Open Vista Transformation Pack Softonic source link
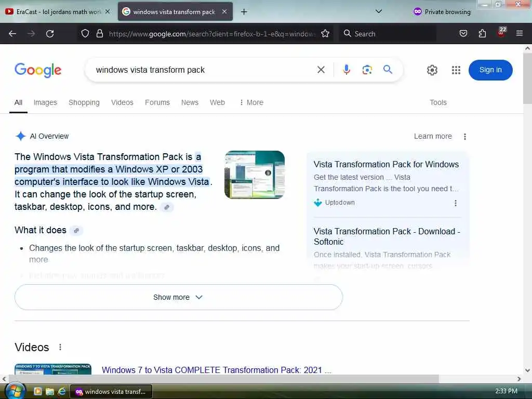Image resolution: width=532 pixels, height=399 pixels. (387, 236)
